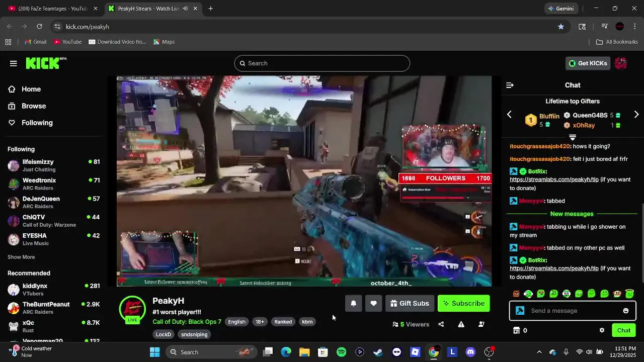Open Discord from the taskbar
The image size is (644, 362).
pyautogui.click(x=470, y=352)
